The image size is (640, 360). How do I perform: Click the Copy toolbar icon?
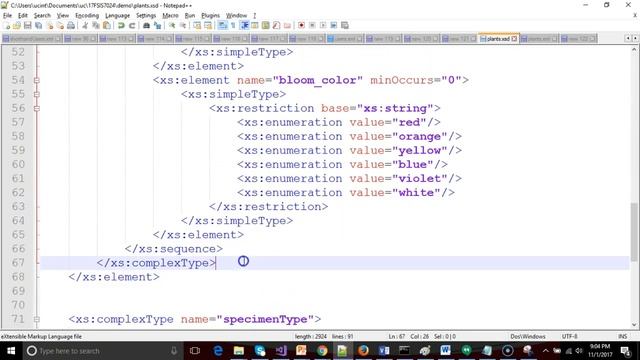96,26
